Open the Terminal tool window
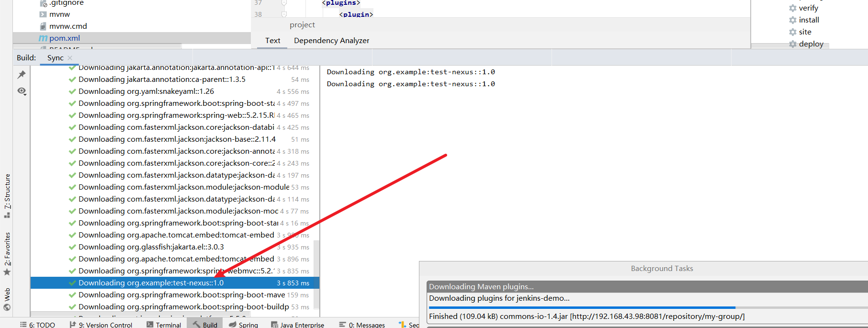Image resolution: width=868 pixels, height=328 pixels. tap(164, 325)
